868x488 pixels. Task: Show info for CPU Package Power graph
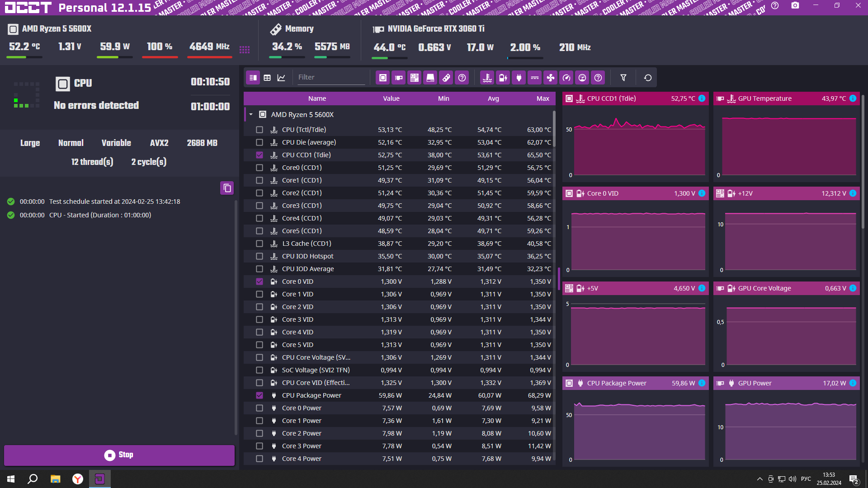pyautogui.click(x=702, y=383)
